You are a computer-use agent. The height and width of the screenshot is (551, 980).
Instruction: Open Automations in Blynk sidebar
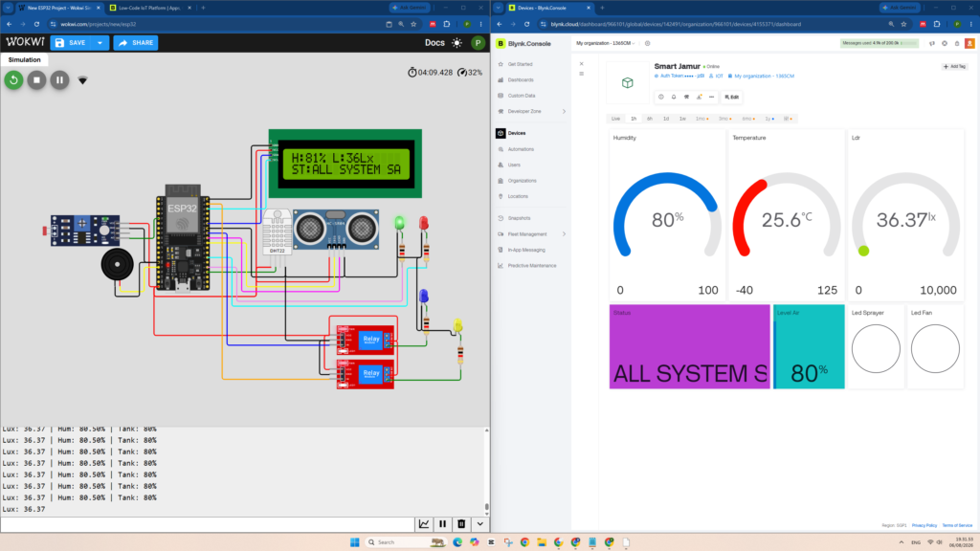521,149
